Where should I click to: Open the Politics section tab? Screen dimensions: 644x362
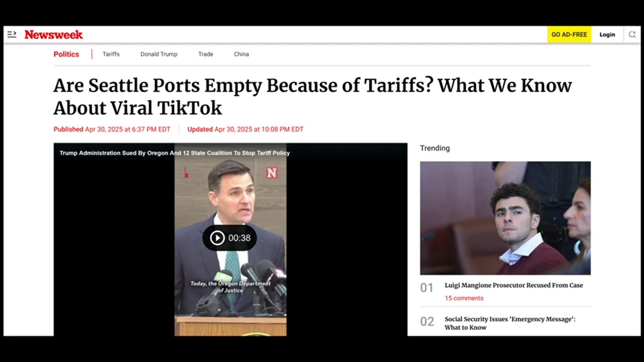pos(66,54)
